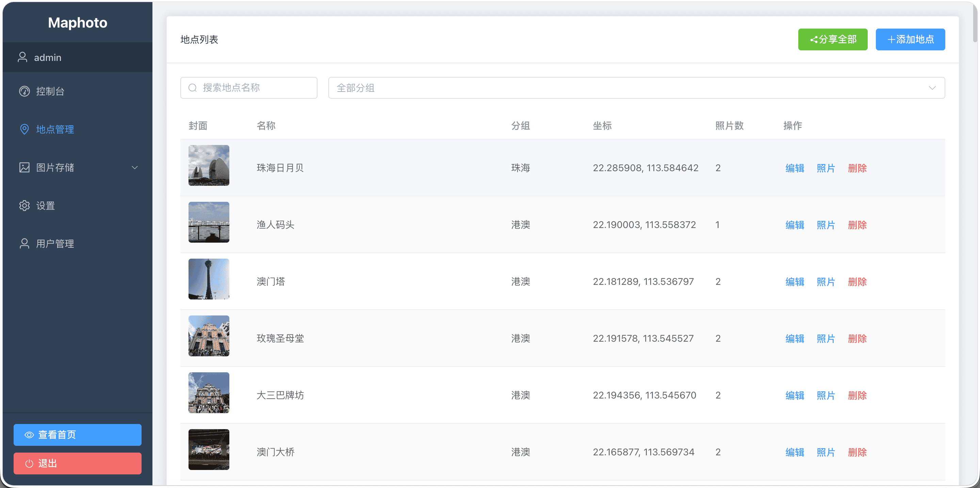This screenshot has height=488, width=980.
Task: Click the 图片存储 image icon
Action: point(24,167)
